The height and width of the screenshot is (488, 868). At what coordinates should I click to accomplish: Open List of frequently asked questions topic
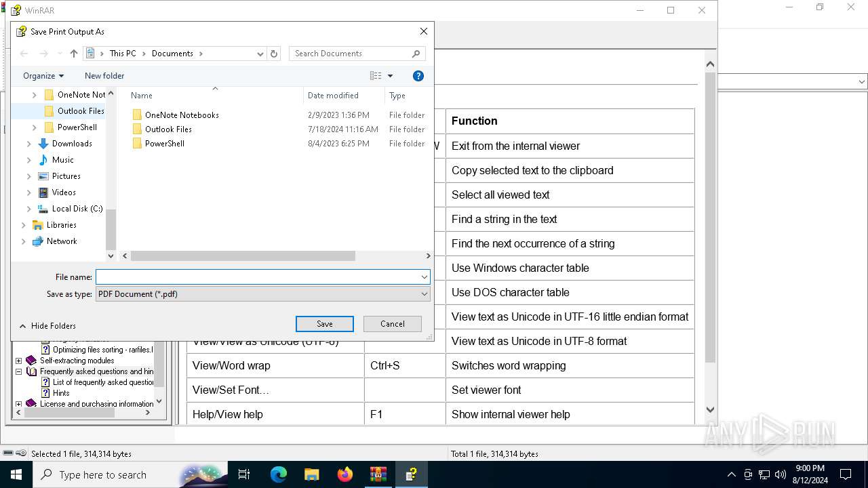(103, 382)
